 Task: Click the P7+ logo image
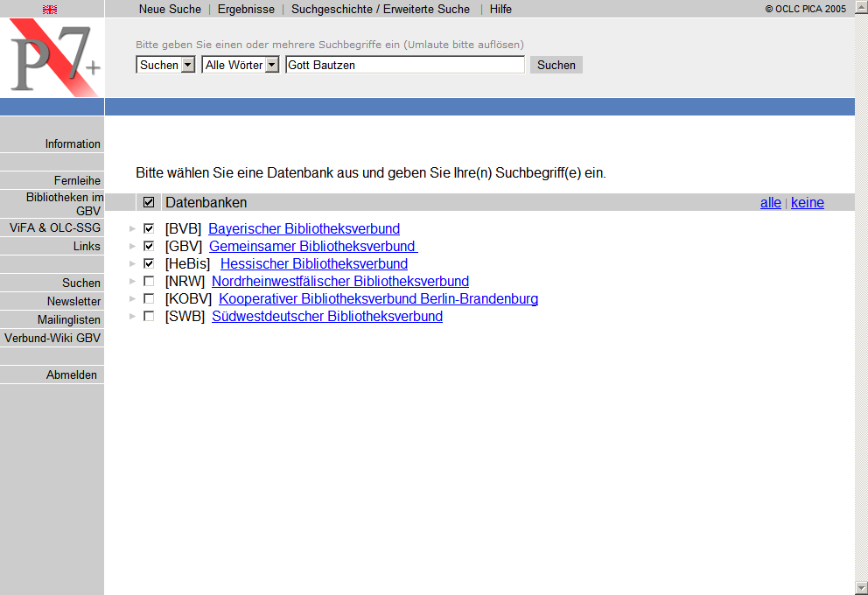(x=52, y=59)
